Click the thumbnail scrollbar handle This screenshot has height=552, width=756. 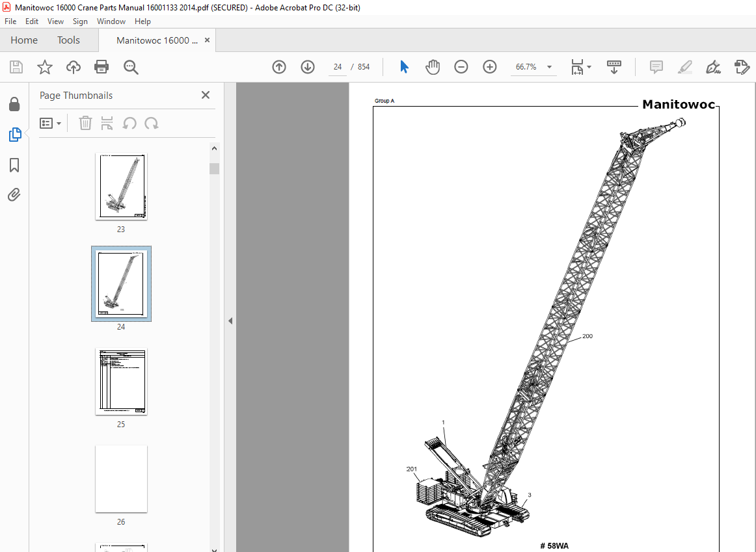215,168
